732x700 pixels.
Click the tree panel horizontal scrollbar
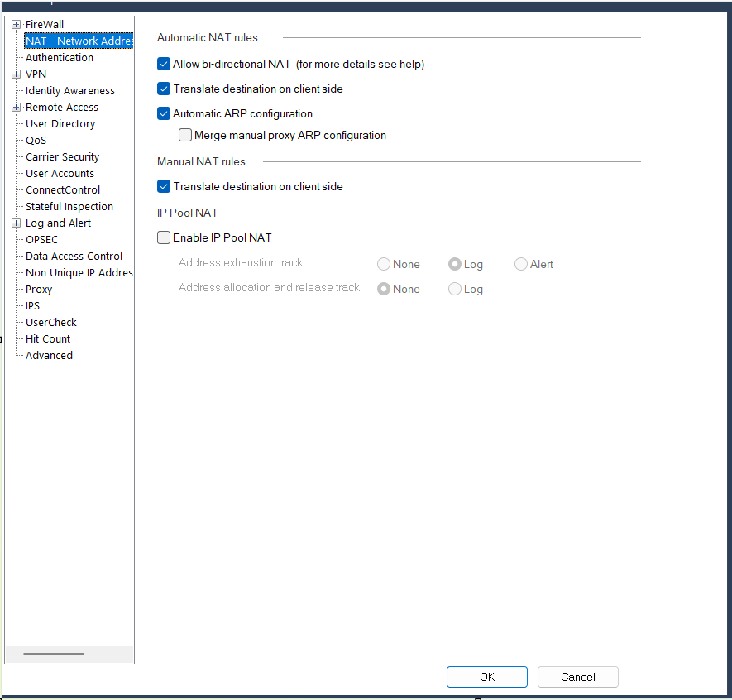click(54, 654)
